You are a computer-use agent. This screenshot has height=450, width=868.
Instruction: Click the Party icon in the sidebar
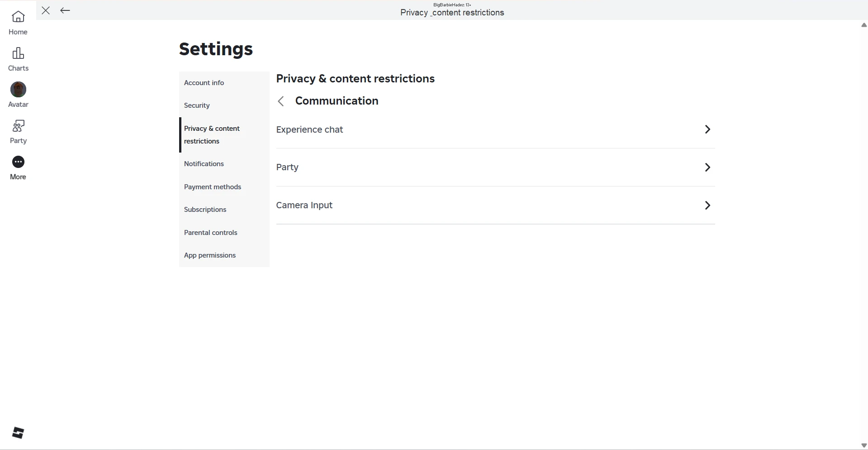(x=18, y=131)
